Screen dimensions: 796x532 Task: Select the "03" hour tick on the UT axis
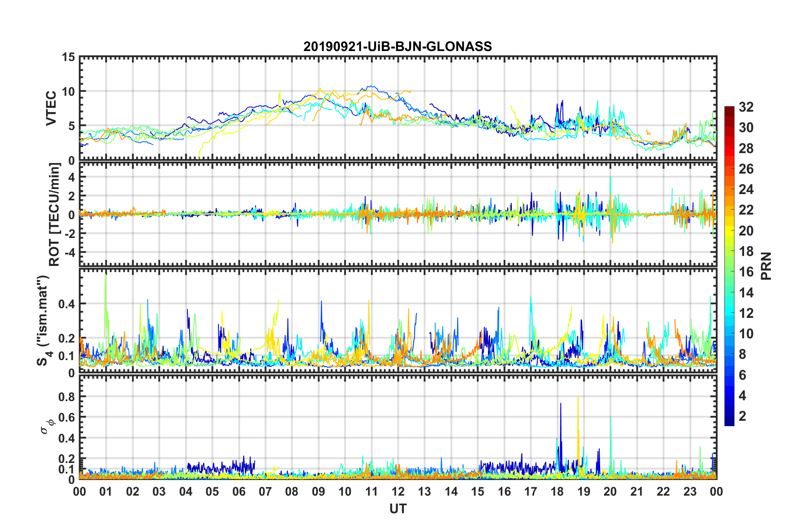[x=159, y=491]
